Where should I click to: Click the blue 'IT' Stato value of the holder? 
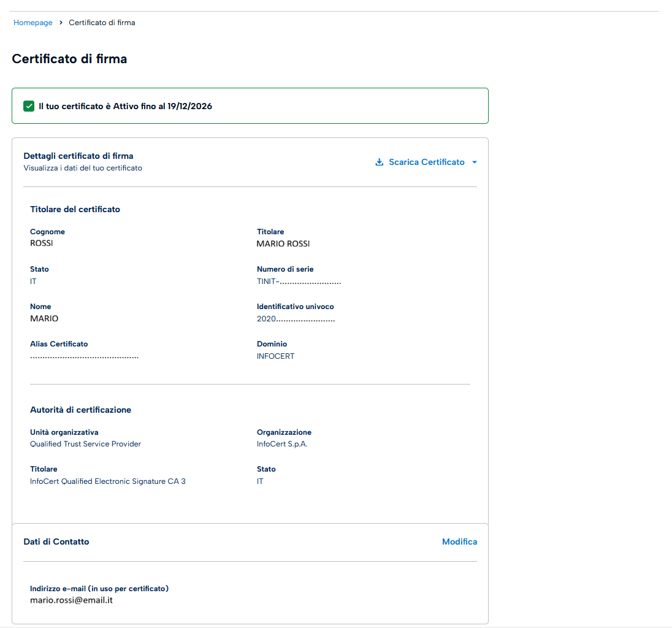coord(33,281)
